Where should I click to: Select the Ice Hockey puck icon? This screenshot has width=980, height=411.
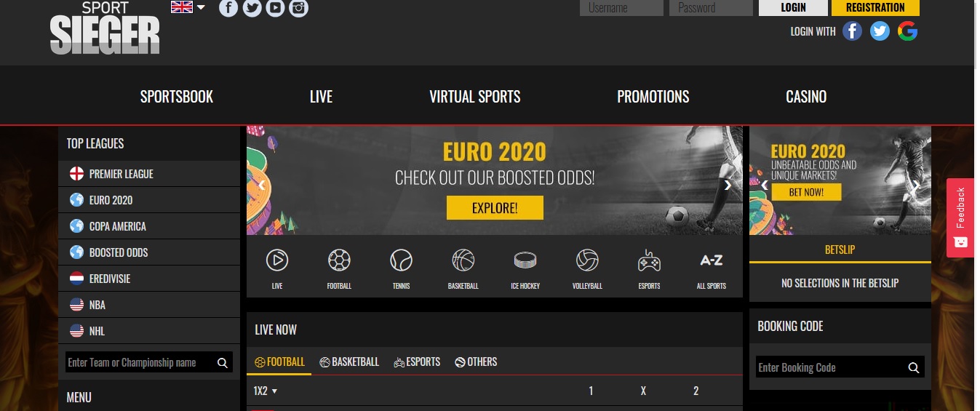pyautogui.click(x=525, y=260)
